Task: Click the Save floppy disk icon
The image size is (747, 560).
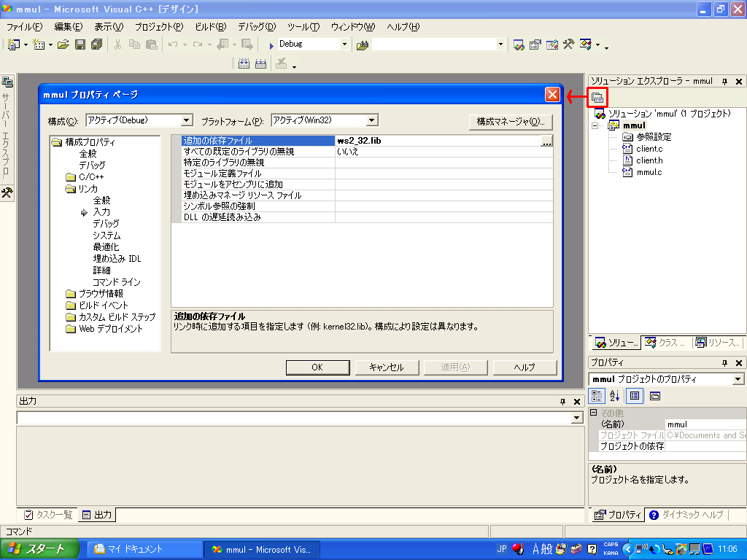Action: point(80,44)
